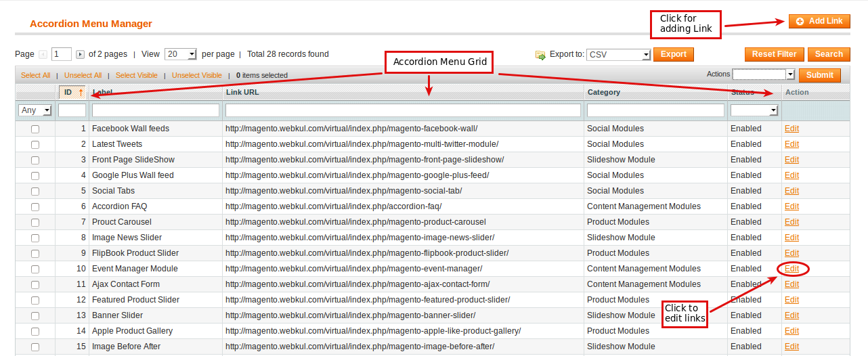
Task: Click the magento-banner-slider URL cell
Action: click(x=351, y=315)
